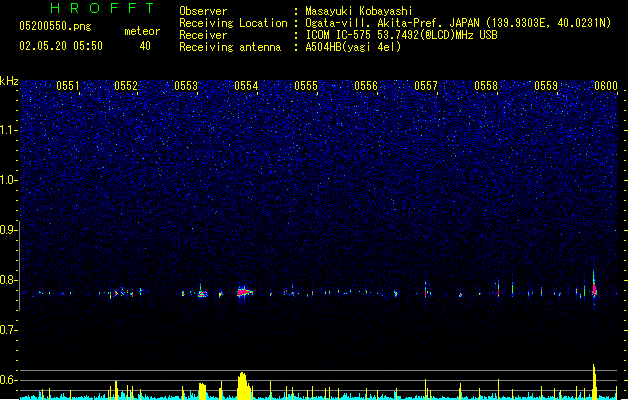Viewport: 629px width, 400px height.
Task: Click the 0556 time marker
Action: pos(366,86)
